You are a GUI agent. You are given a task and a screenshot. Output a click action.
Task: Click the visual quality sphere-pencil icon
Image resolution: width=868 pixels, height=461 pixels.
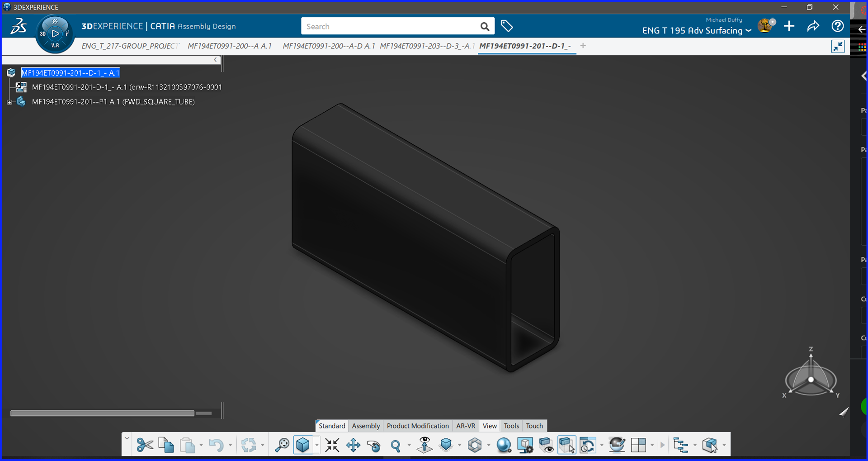(x=617, y=445)
